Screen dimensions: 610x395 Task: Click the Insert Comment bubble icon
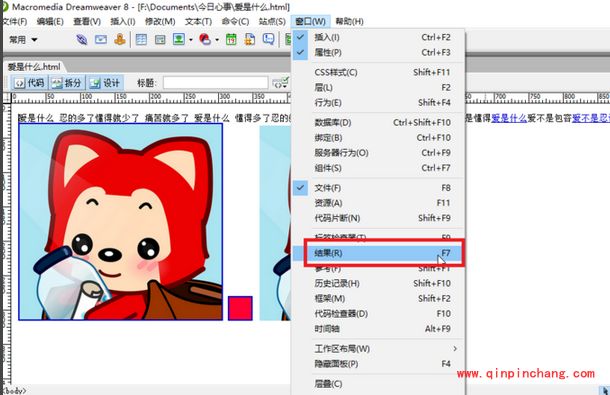[x=268, y=39]
